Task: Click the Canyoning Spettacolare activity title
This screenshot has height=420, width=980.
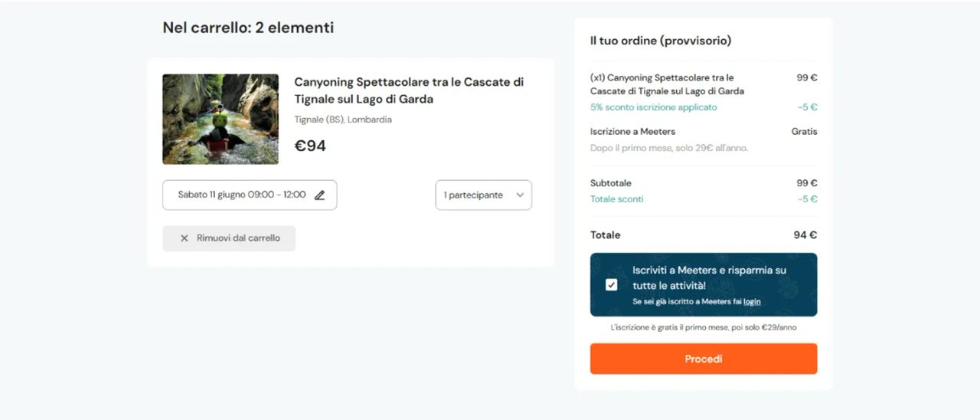Action: 409,90
